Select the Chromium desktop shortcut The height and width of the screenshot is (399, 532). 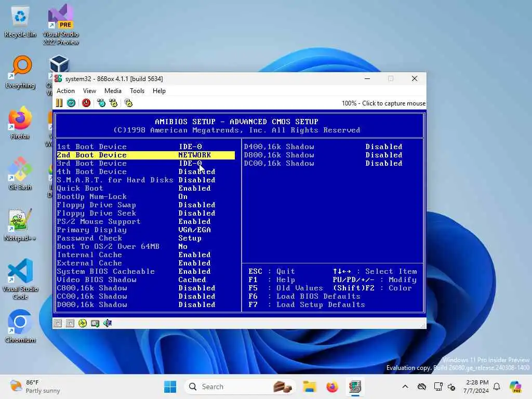click(x=20, y=326)
